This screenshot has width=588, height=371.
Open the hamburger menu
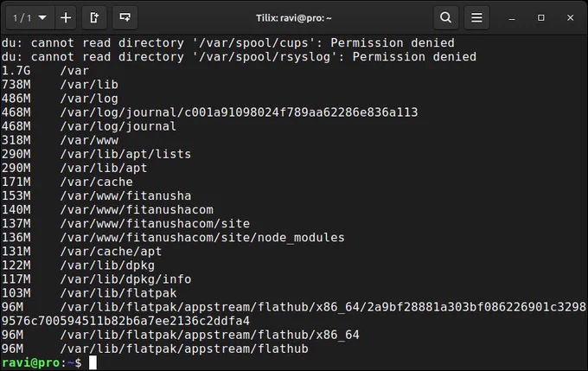pos(476,17)
